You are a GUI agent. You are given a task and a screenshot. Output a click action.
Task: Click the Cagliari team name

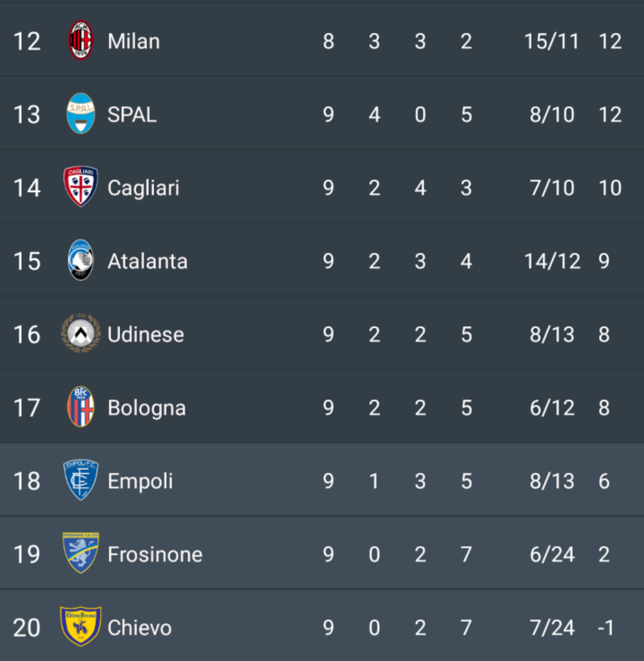[143, 188]
